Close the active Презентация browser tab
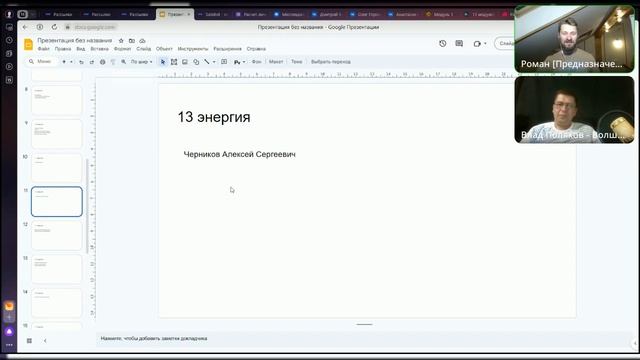This screenshot has height=360, width=640. [x=189, y=14]
